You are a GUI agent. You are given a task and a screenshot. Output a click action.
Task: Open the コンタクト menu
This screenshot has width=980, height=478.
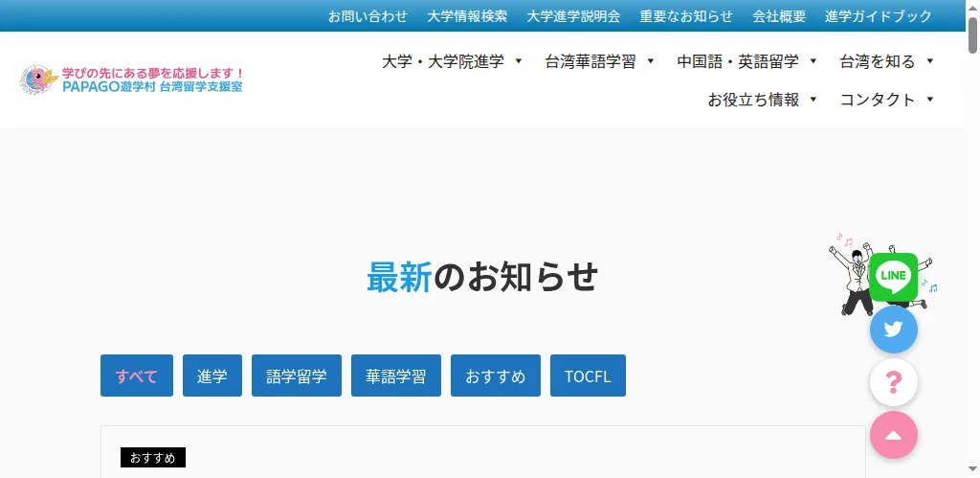pos(877,100)
